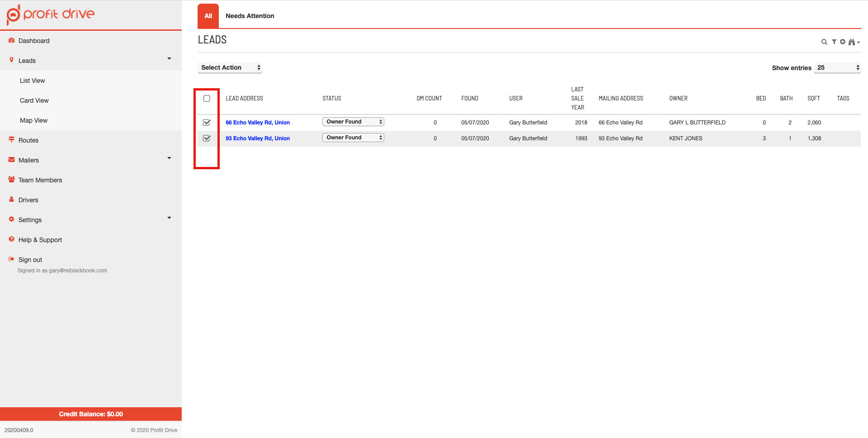Click the Settings gear icon
Screen dimensions: 868x438
(x=12, y=219)
